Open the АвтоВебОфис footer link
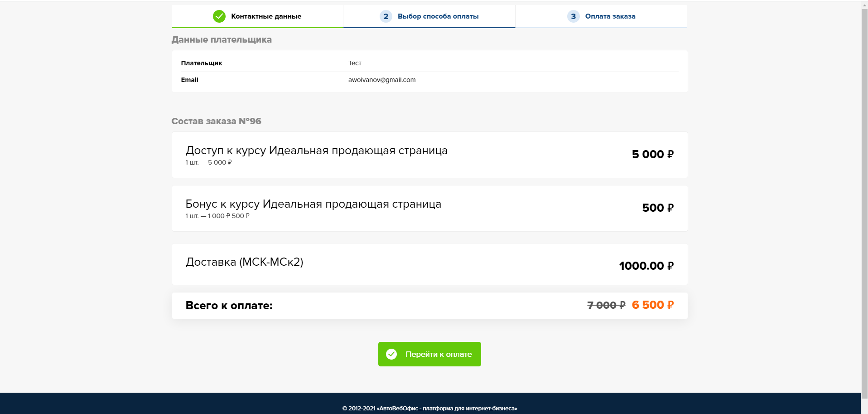 (x=447, y=408)
